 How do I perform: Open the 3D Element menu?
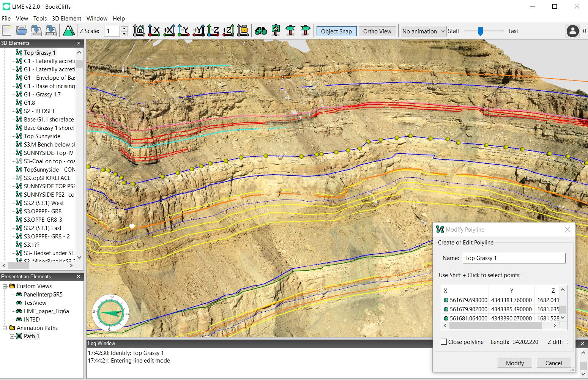[67, 18]
